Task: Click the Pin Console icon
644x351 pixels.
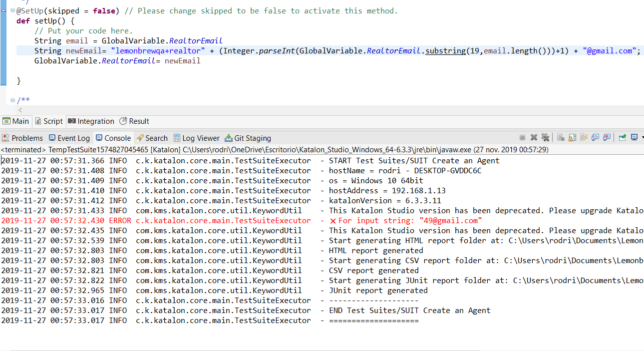Action: [623, 138]
